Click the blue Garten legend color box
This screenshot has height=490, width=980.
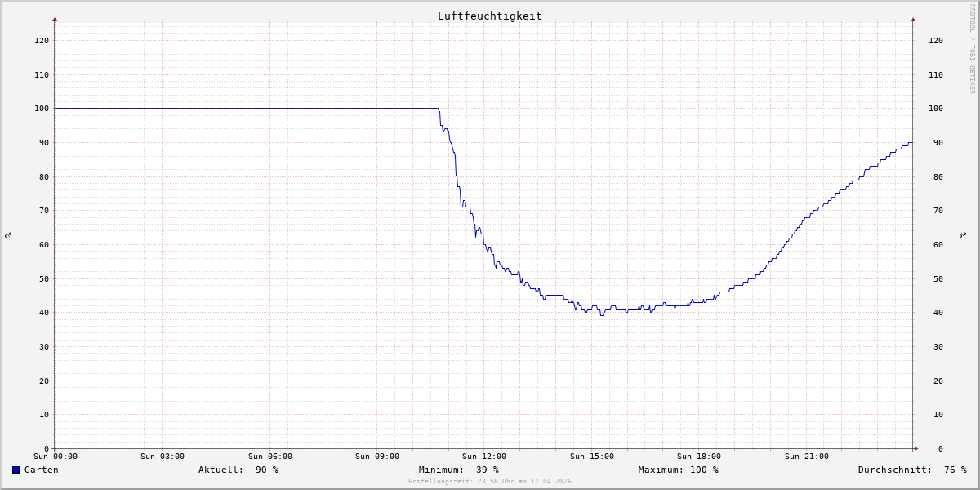pyautogui.click(x=16, y=470)
